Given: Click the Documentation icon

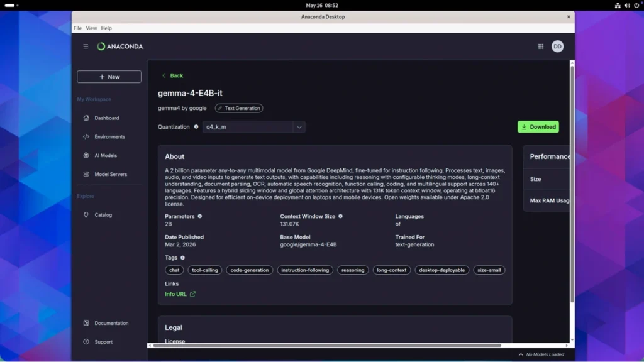Looking at the screenshot, I should [x=86, y=323].
